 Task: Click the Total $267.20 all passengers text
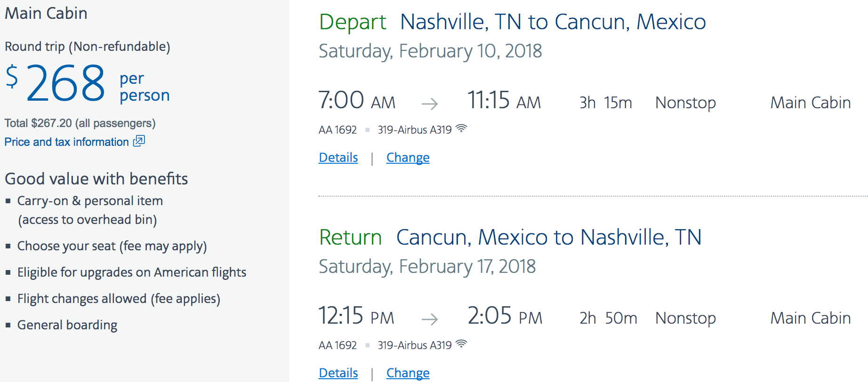[x=80, y=123]
